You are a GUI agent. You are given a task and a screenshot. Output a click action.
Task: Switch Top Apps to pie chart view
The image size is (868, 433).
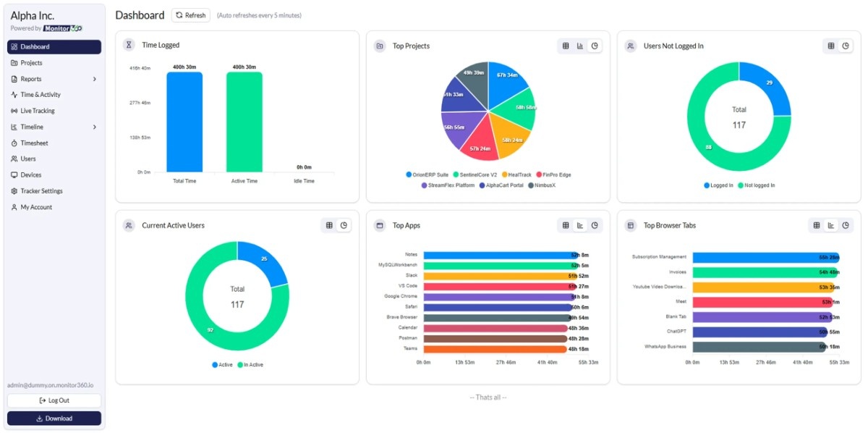(595, 225)
